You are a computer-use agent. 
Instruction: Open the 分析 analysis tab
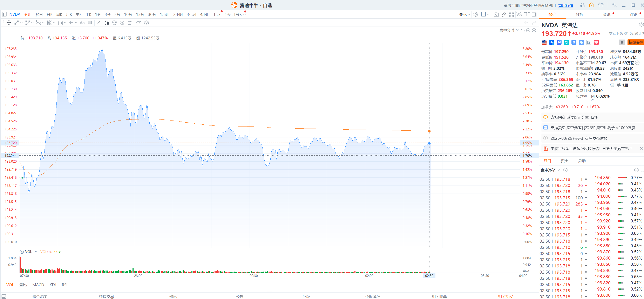tap(579, 14)
